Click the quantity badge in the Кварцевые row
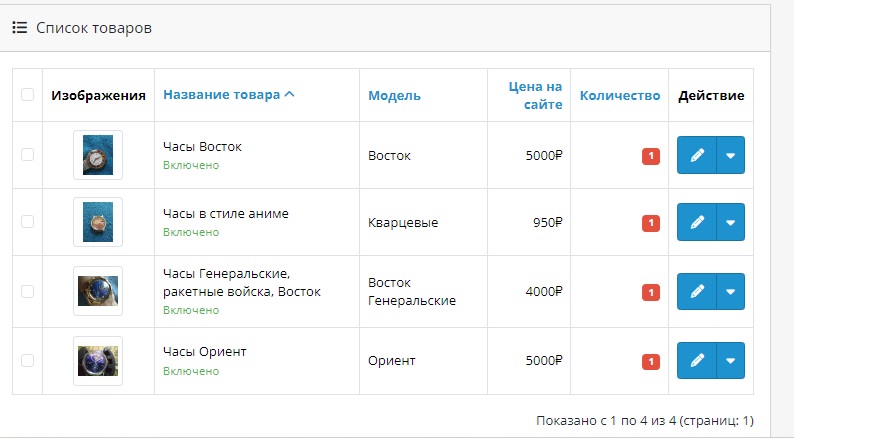 [651, 223]
